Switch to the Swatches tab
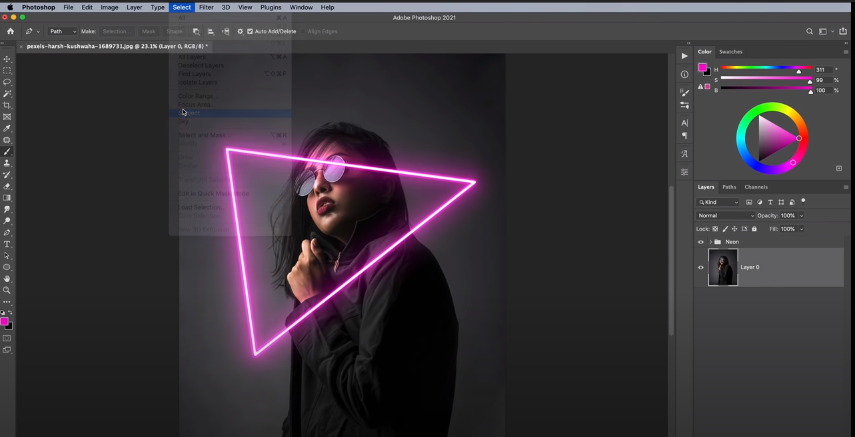 coord(731,51)
